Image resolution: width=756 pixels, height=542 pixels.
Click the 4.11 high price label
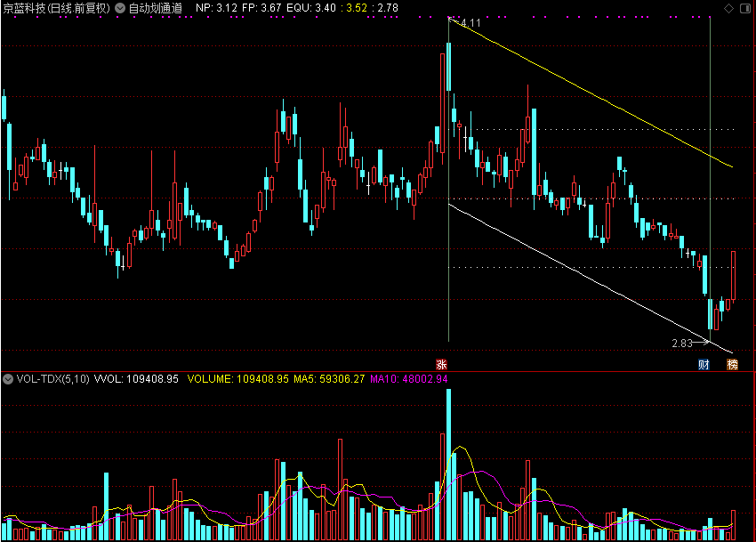(470, 23)
